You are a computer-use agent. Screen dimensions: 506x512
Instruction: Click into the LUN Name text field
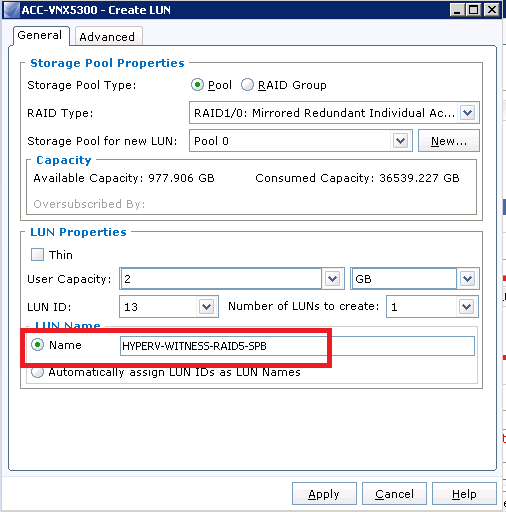pyautogui.click(x=297, y=346)
